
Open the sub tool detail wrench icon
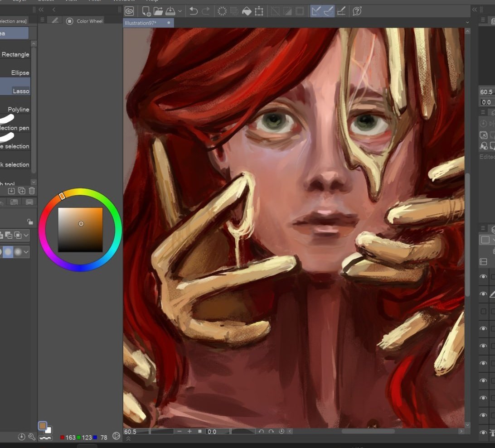[x=32, y=437]
